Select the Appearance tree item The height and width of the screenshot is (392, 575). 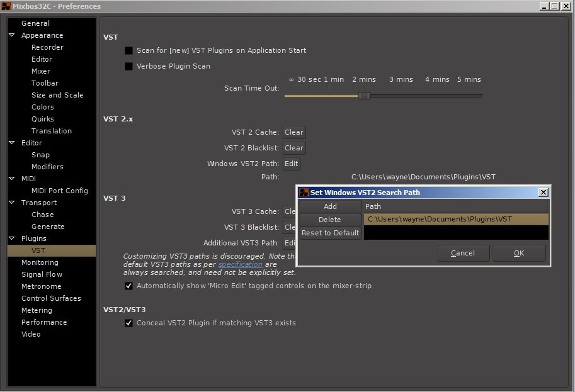pos(42,35)
